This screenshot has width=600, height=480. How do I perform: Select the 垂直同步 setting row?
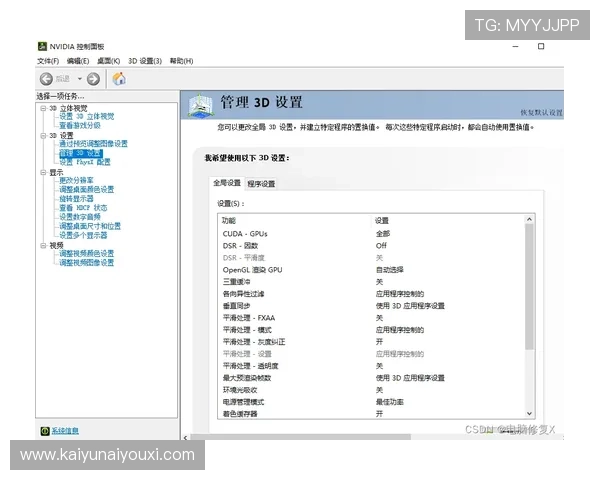click(371, 306)
